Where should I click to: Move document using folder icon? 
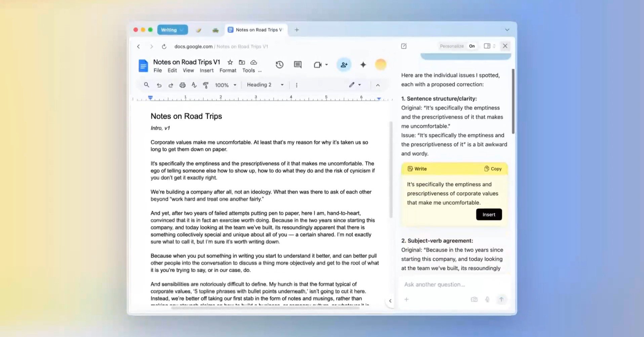coord(242,62)
